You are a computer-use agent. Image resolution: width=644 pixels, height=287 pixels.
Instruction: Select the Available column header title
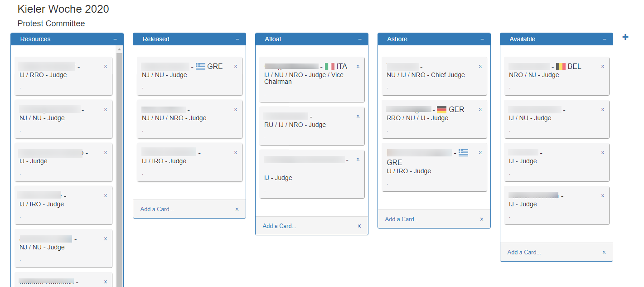(523, 39)
